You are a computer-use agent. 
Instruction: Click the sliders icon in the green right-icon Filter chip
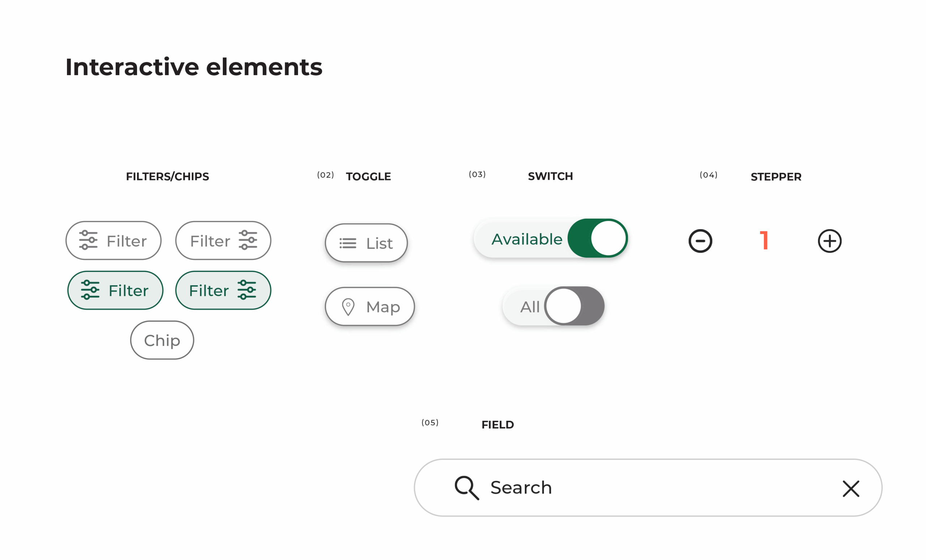pyautogui.click(x=247, y=290)
